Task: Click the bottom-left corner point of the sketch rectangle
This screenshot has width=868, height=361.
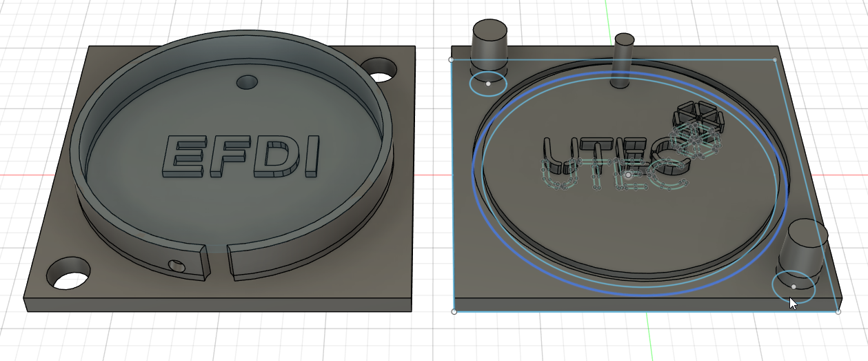Action: pos(454,312)
